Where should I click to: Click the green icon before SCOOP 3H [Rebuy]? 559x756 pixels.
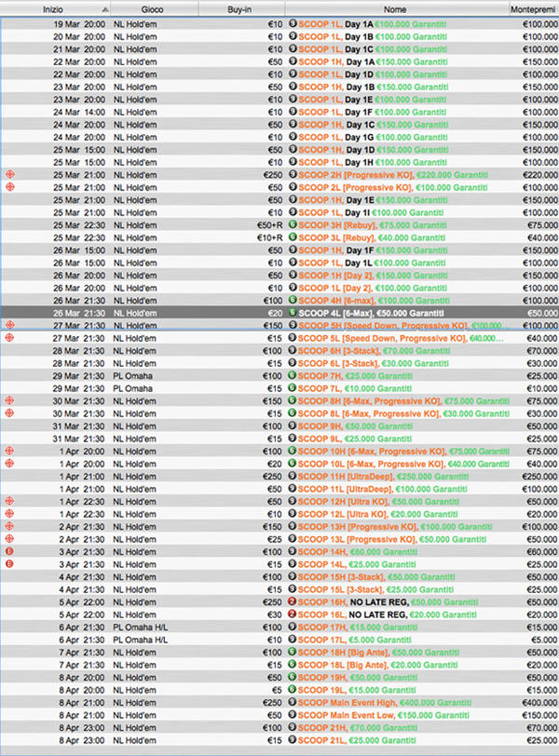point(293,224)
